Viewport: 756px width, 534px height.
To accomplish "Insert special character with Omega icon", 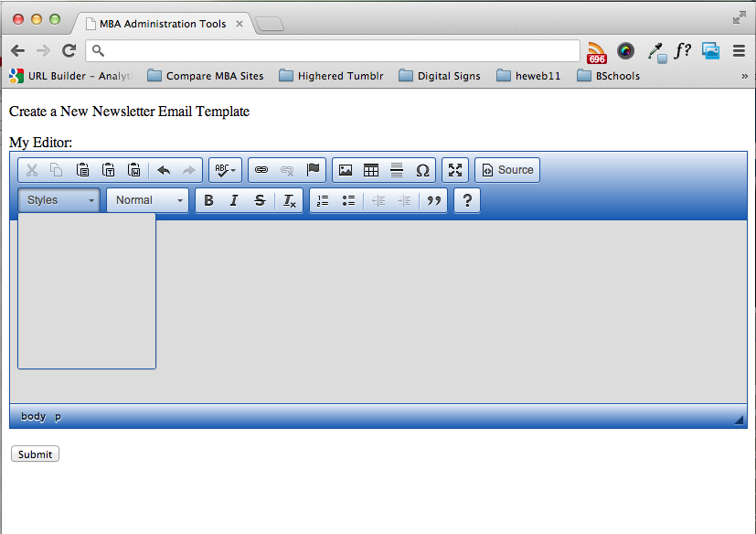I will tap(422, 170).
